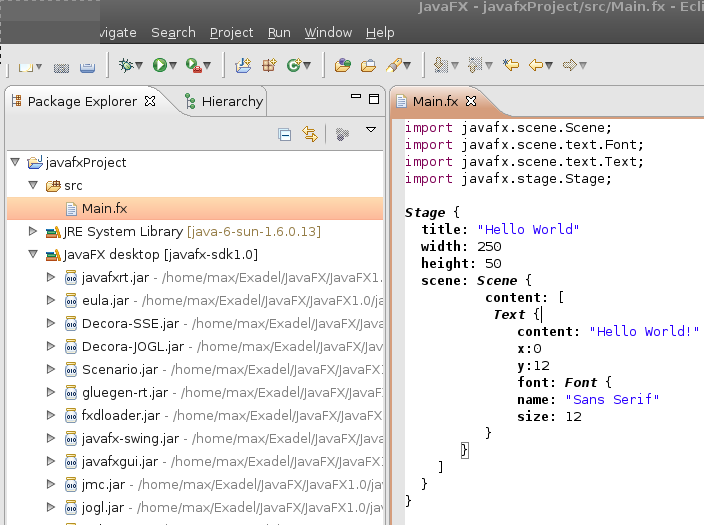Click the "Hello World" title string in editor
704x525 pixels.
coord(527,229)
